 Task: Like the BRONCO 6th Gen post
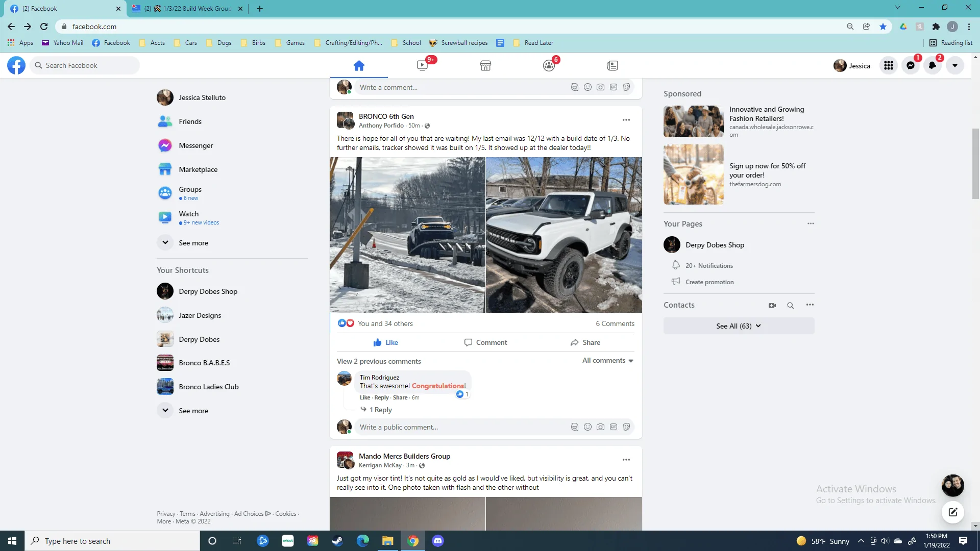point(385,342)
